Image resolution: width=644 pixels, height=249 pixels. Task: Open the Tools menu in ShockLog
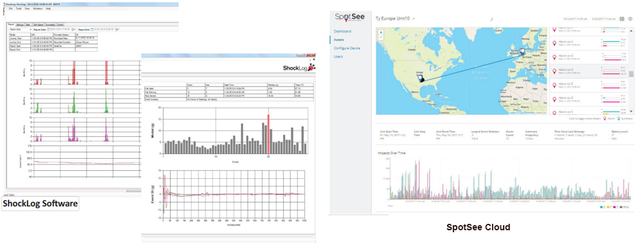[19, 8]
